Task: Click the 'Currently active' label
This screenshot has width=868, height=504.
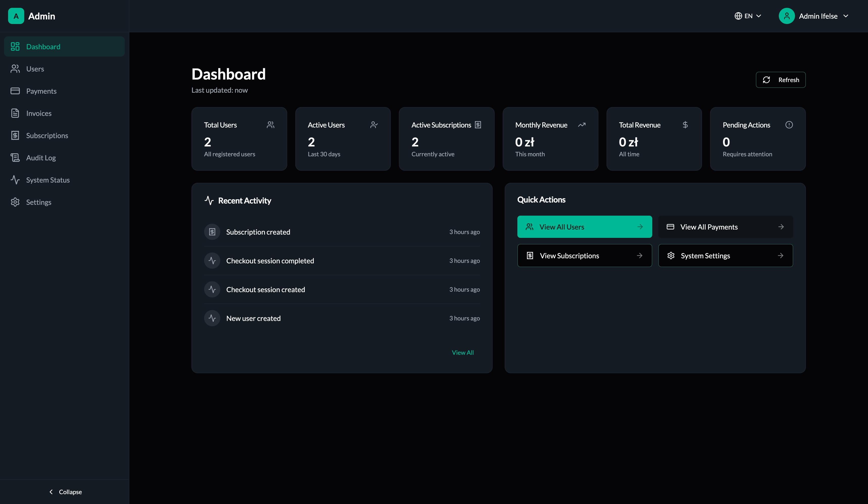Action: pos(433,154)
